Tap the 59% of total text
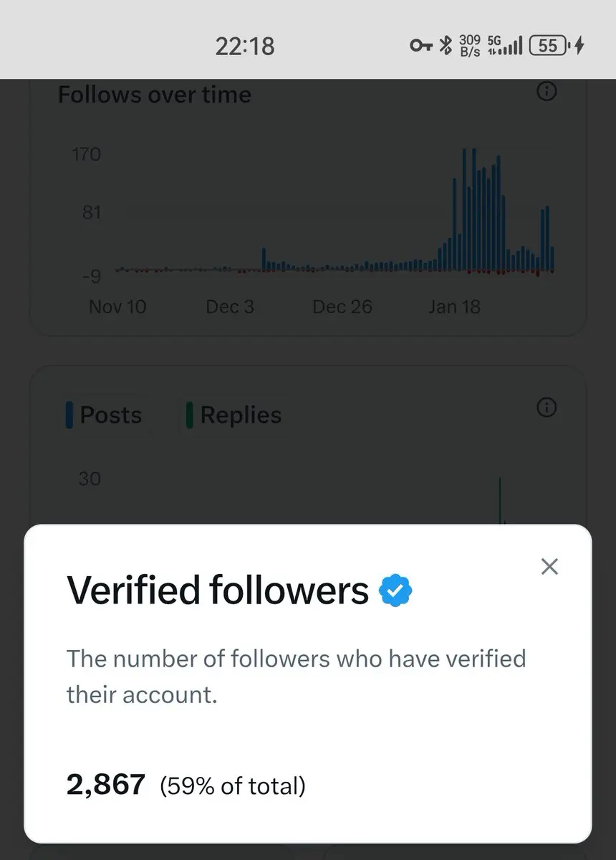This screenshot has height=860, width=616. 233,786
